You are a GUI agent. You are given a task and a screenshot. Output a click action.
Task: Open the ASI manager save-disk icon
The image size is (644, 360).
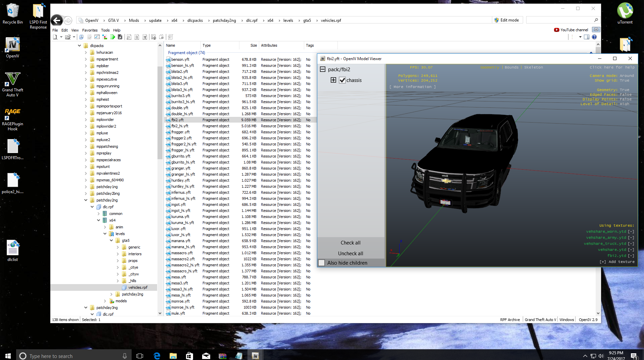120,37
